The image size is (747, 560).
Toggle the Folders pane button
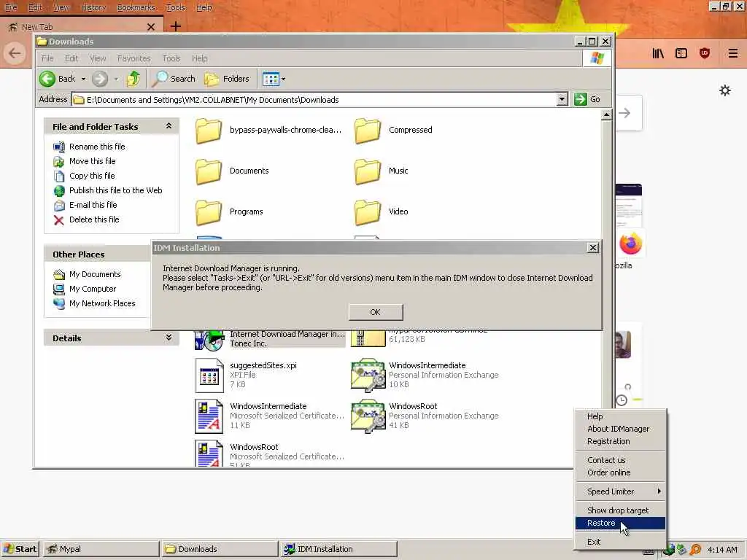tap(228, 79)
